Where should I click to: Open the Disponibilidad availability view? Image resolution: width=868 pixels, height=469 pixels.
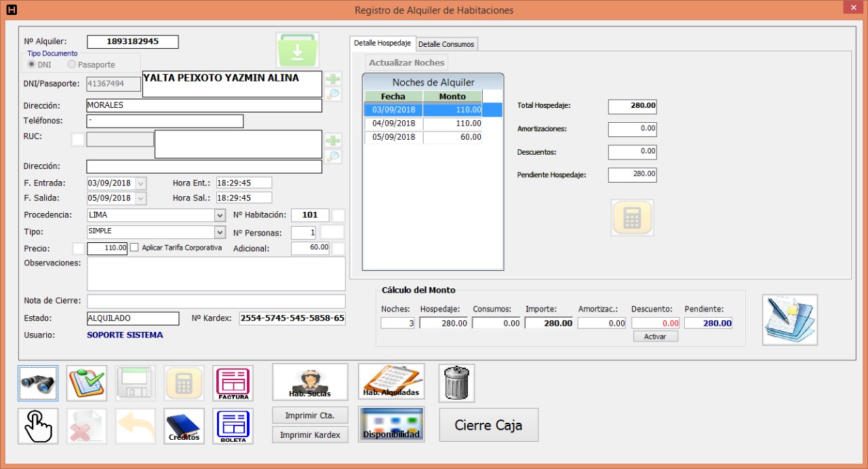tap(391, 425)
